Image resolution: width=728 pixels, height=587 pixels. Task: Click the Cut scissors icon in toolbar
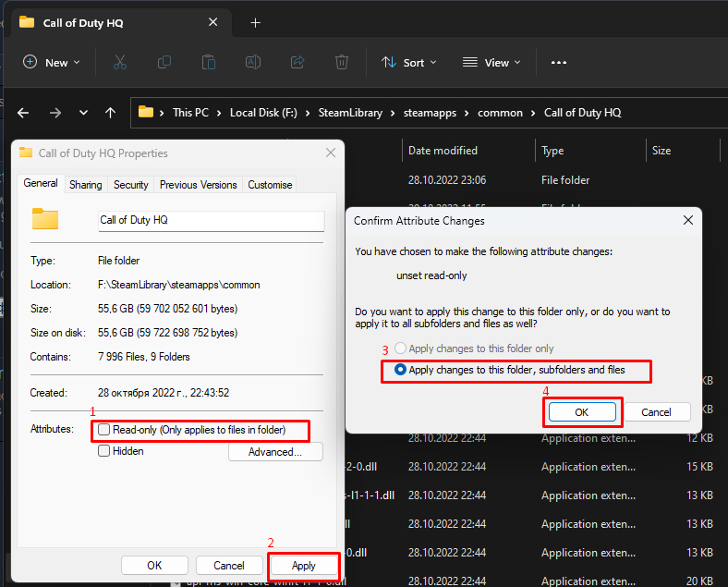coord(120,62)
